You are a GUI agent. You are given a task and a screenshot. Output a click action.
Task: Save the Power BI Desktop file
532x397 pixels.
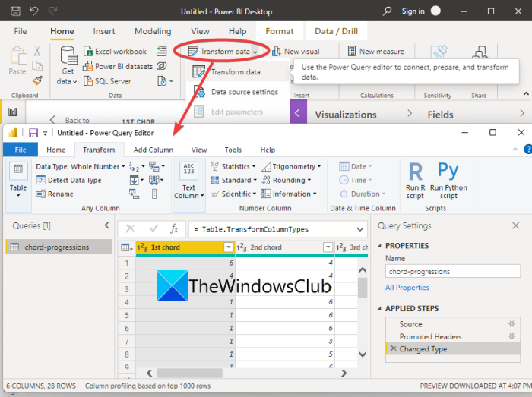click(15, 11)
